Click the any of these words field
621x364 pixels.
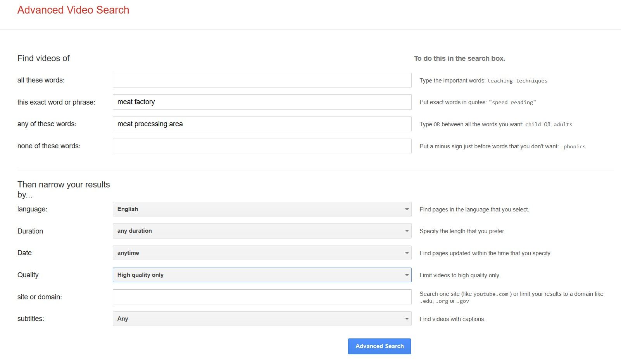tap(262, 124)
